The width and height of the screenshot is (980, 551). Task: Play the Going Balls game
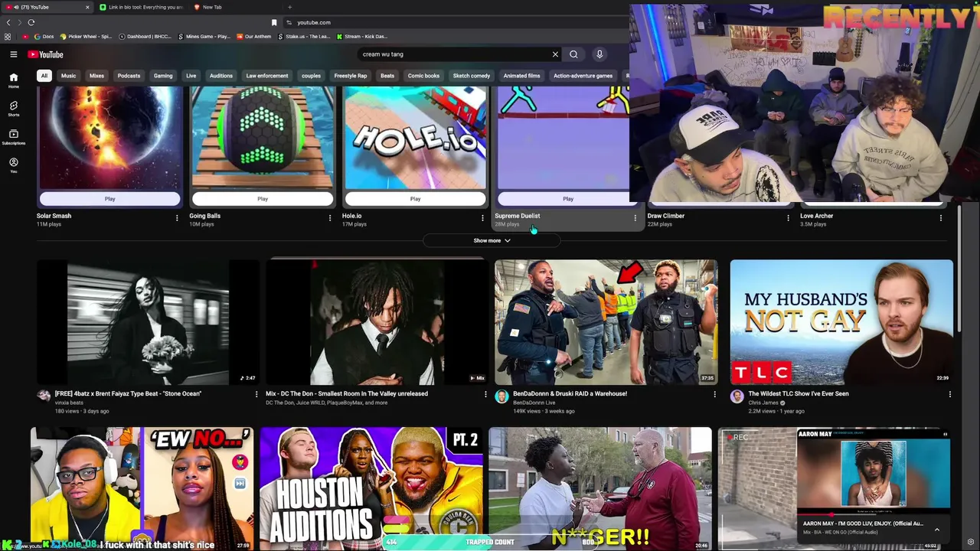pos(263,199)
